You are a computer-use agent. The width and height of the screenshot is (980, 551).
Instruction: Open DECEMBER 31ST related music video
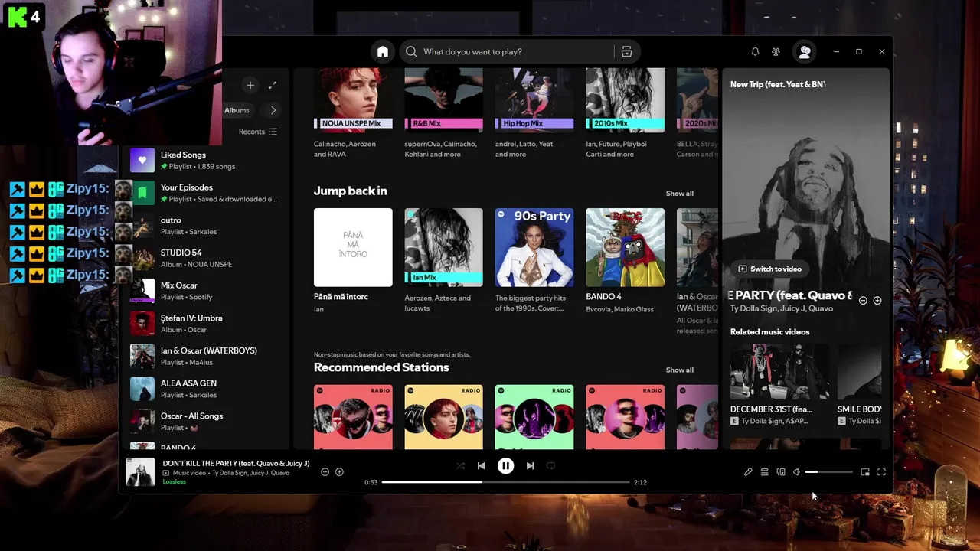(779, 385)
